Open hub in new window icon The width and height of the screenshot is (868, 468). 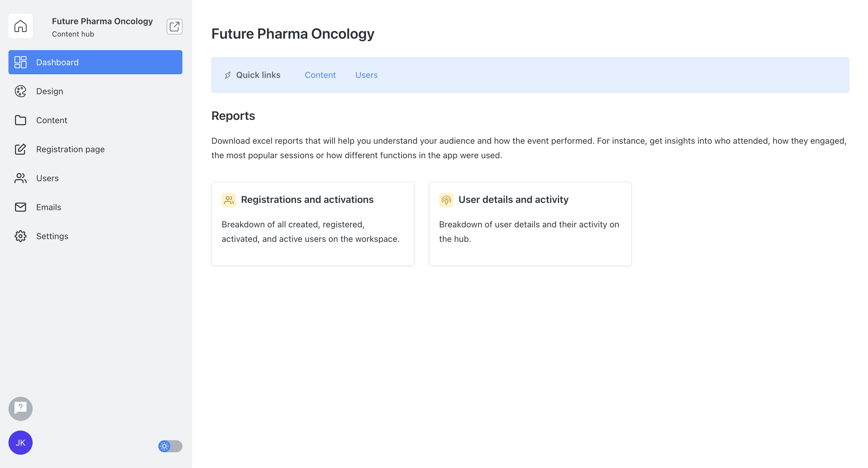174,27
